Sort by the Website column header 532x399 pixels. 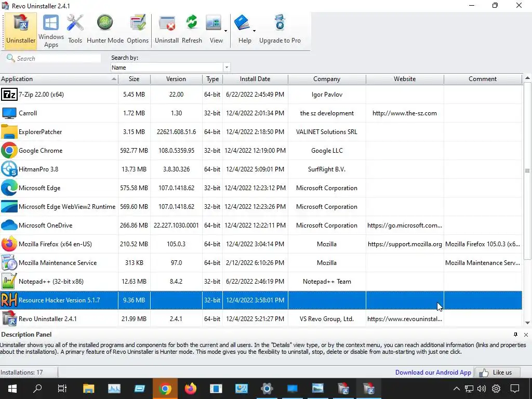405,79
